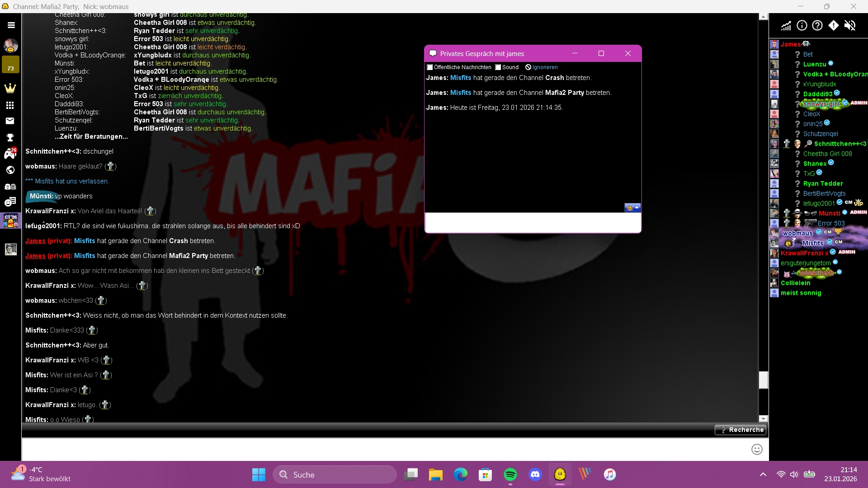Open the warning diamond report icon
The height and width of the screenshot is (488, 868).
pos(834,26)
